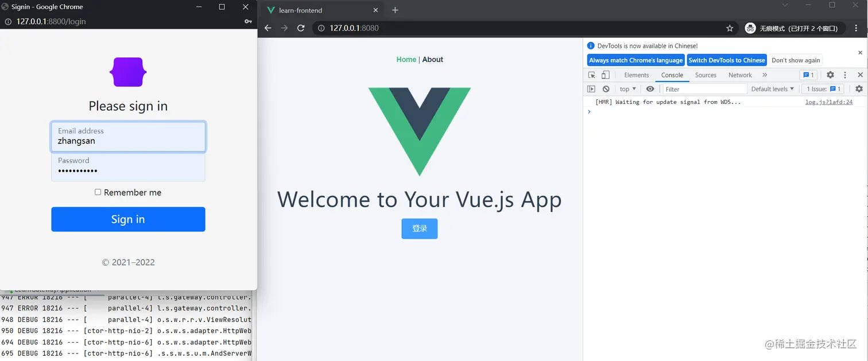The image size is (868, 361).
Task: Click the Please sign in heading
Action: (128, 106)
